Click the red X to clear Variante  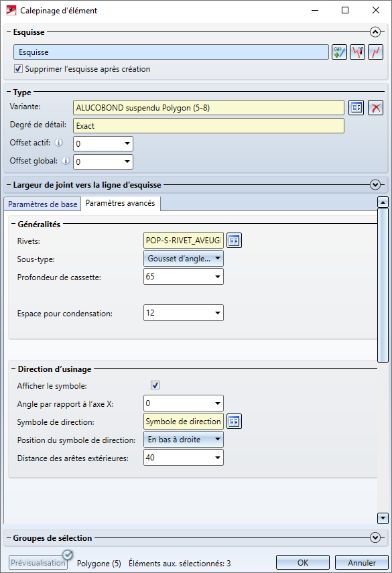[x=375, y=108]
